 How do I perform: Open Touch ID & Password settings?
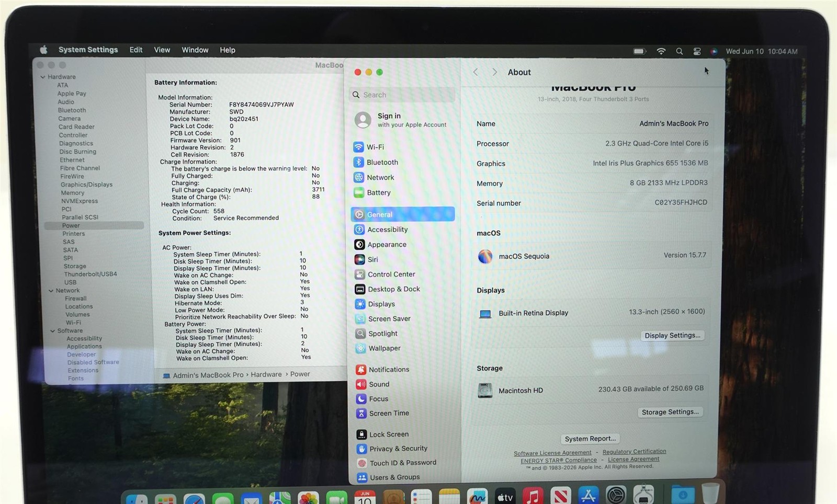point(397,463)
